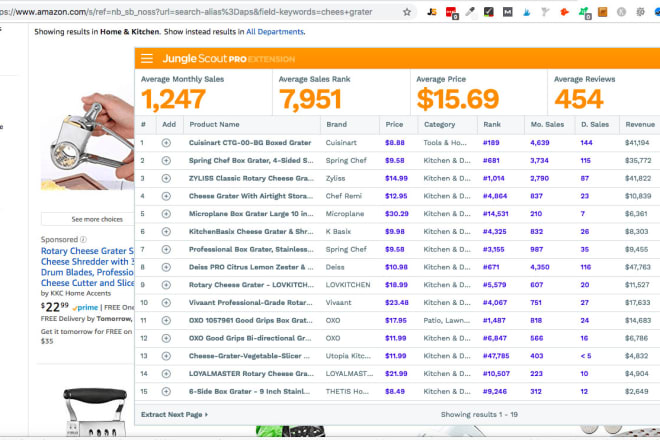Click the gray circle extension icon

(x=621, y=12)
